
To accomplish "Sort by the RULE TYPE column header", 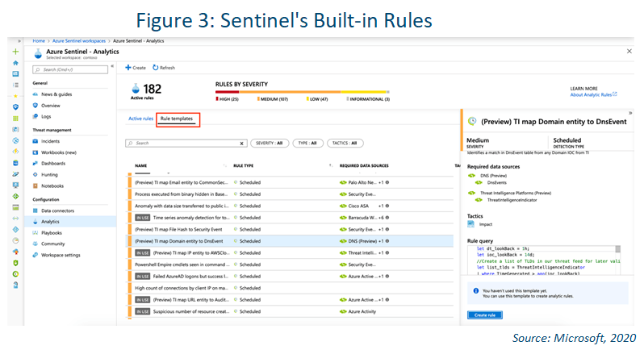I will click(244, 166).
